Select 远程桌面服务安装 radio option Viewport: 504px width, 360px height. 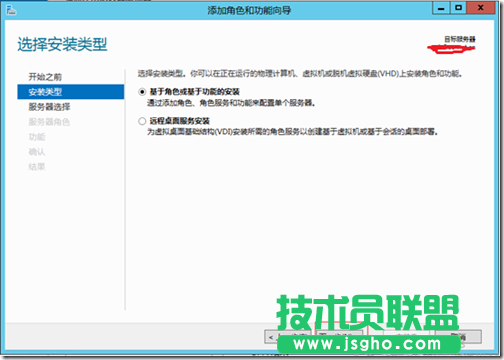[x=142, y=121]
